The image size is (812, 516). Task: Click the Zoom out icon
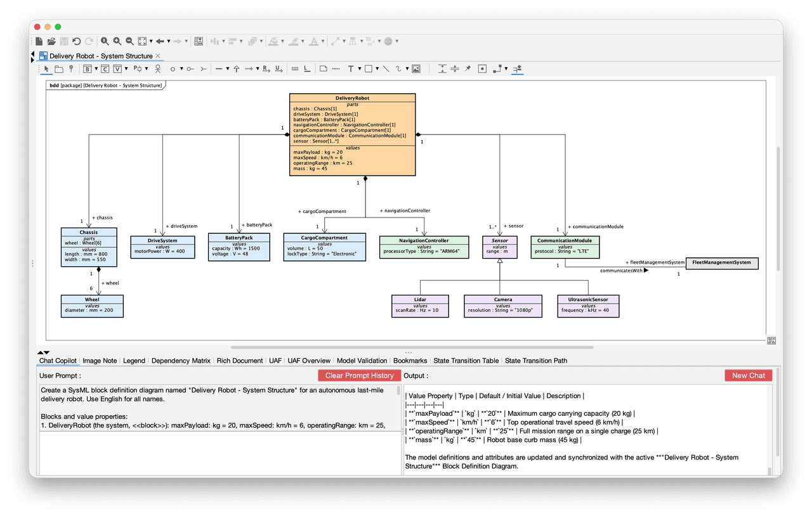(129, 41)
